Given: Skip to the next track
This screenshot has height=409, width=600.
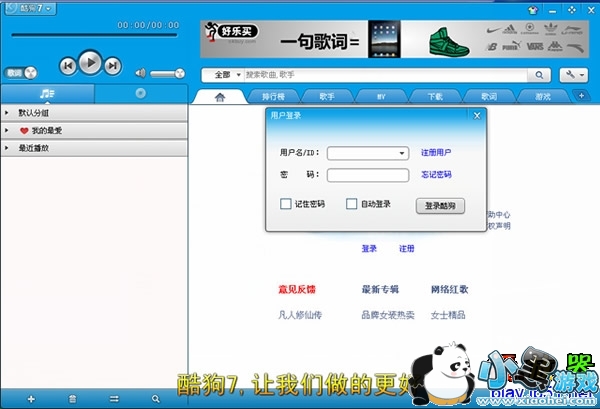Looking at the screenshot, I should [x=112, y=66].
